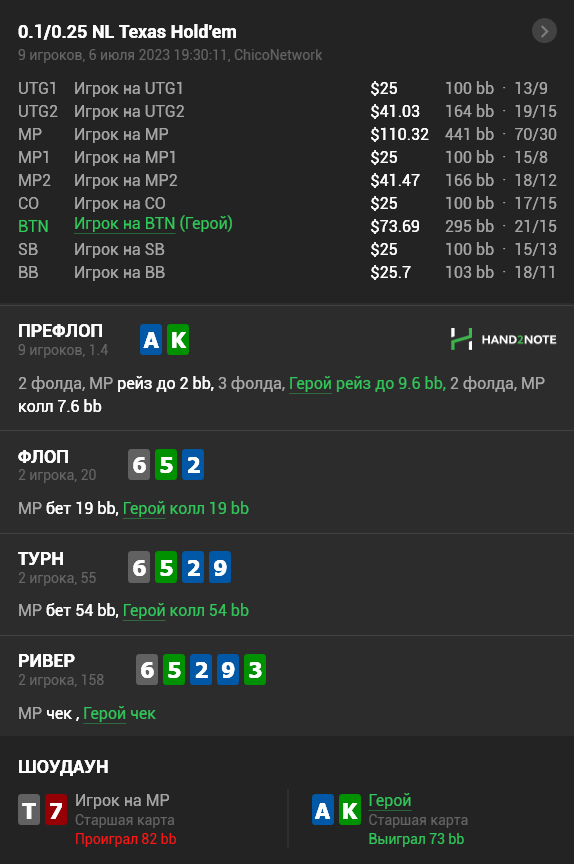The height and width of the screenshot is (864, 574).
Task: Open the next hand with chevron arrow
Action: (544, 31)
